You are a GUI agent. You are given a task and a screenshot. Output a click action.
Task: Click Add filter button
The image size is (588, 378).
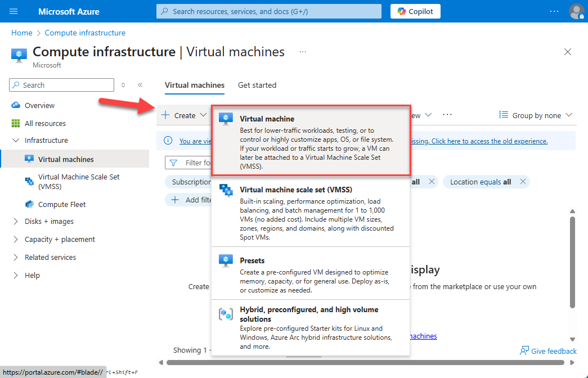click(x=188, y=200)
